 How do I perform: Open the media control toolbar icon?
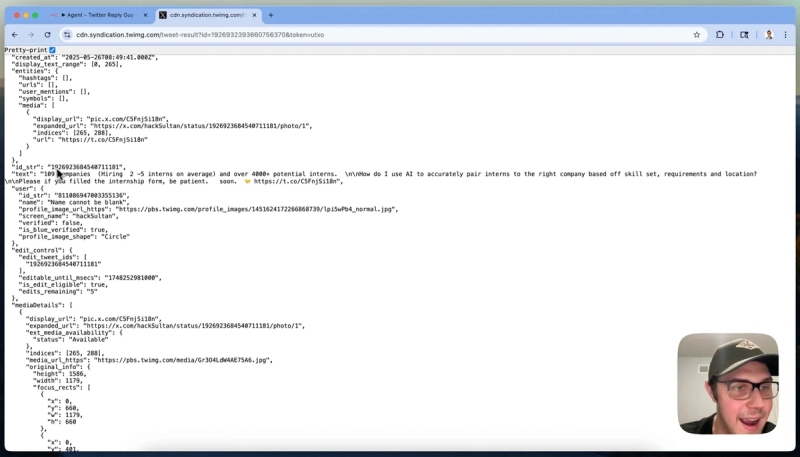coord(744,35)
